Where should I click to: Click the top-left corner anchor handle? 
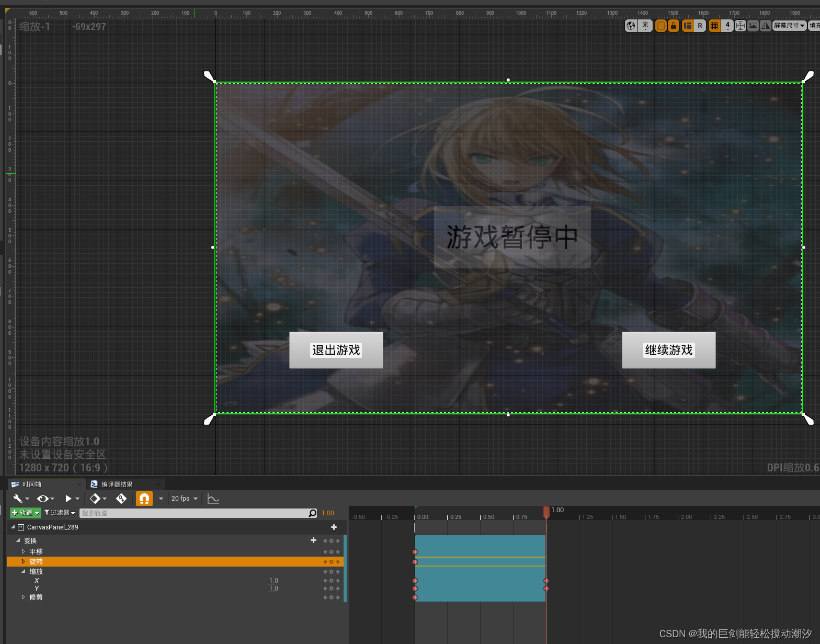coord(209,77)
